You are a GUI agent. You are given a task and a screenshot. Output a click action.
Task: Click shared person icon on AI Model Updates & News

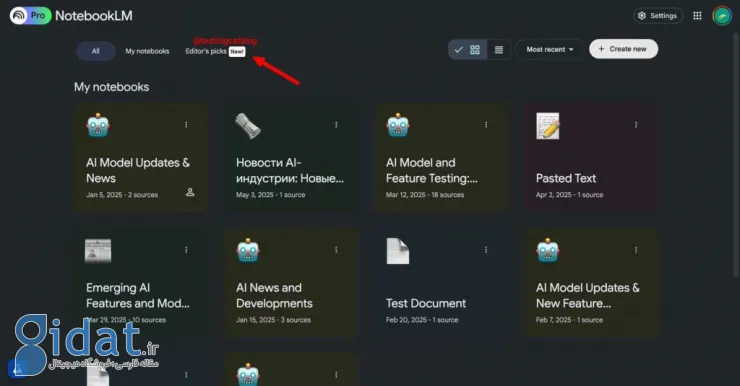pos(190,192)
